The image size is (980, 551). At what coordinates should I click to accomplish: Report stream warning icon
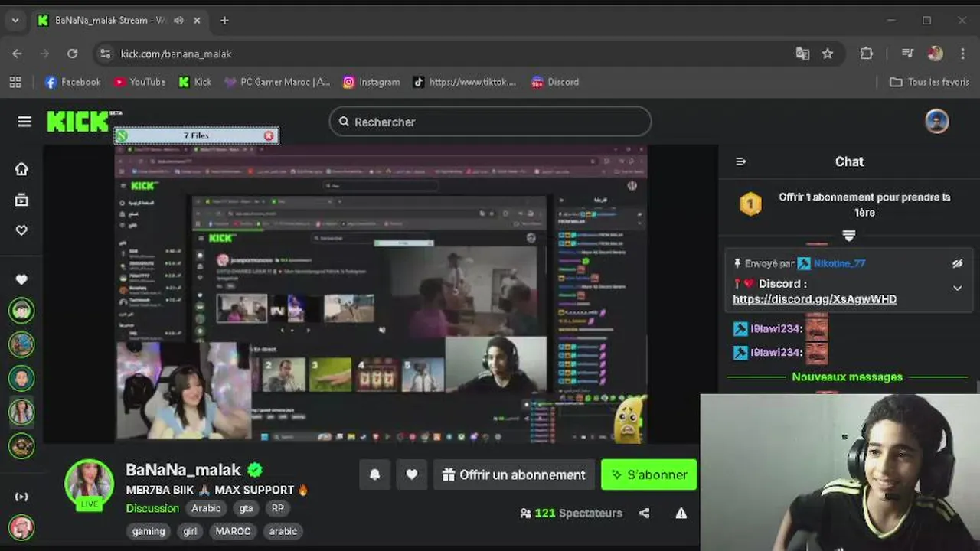681,514
